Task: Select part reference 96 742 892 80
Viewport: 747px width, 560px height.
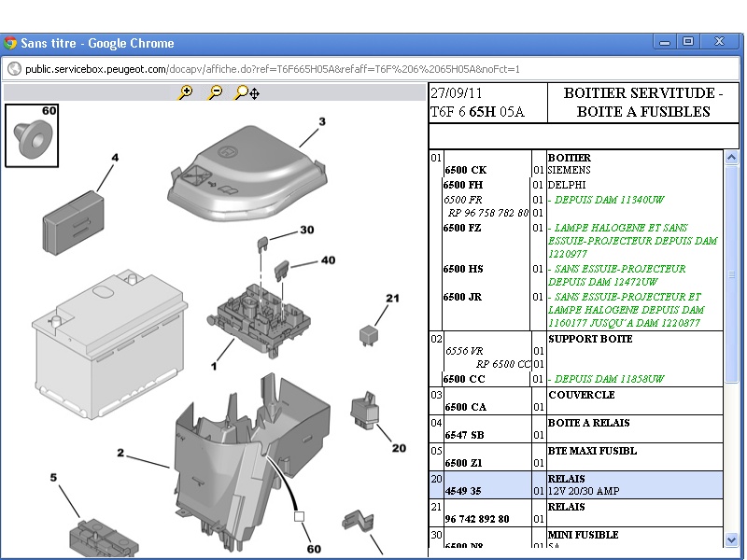Action: (x=477, y=519)
